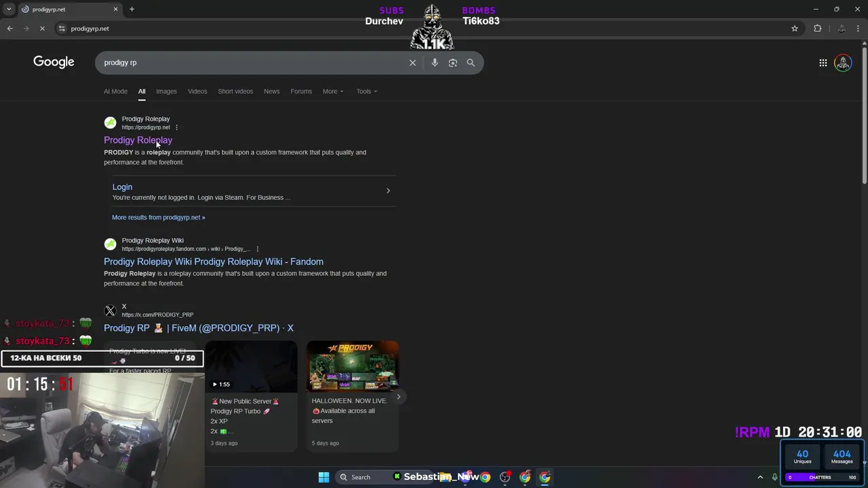868x488 pixels.
Task: Go back to the previous page
Action: (x=9, y=28)
